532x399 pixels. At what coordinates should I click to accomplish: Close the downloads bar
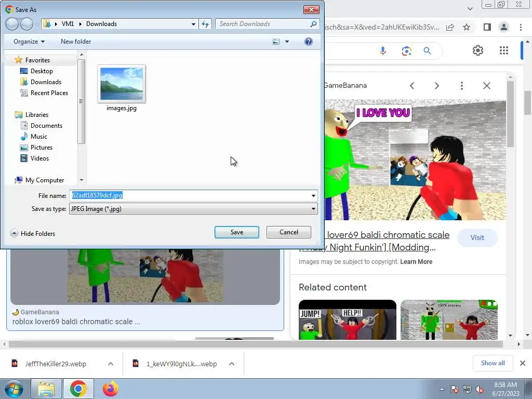(523, 363)
